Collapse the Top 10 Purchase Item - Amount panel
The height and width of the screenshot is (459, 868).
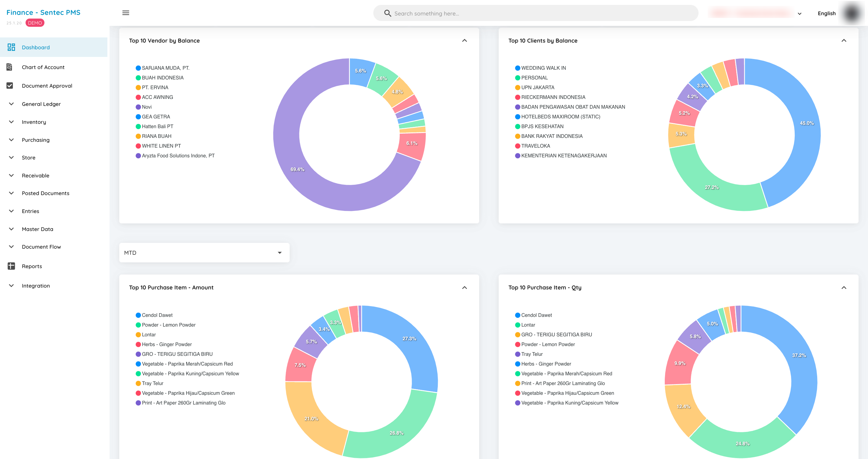(464, 287)
